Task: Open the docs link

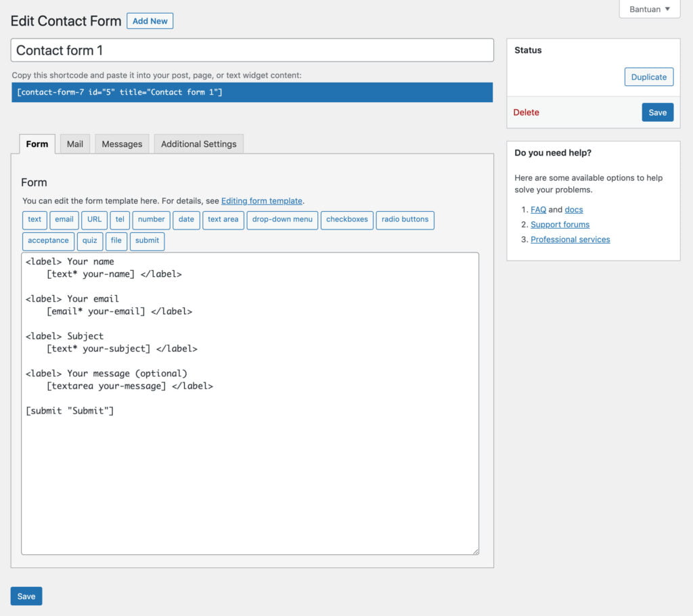Action: [574, 210]
